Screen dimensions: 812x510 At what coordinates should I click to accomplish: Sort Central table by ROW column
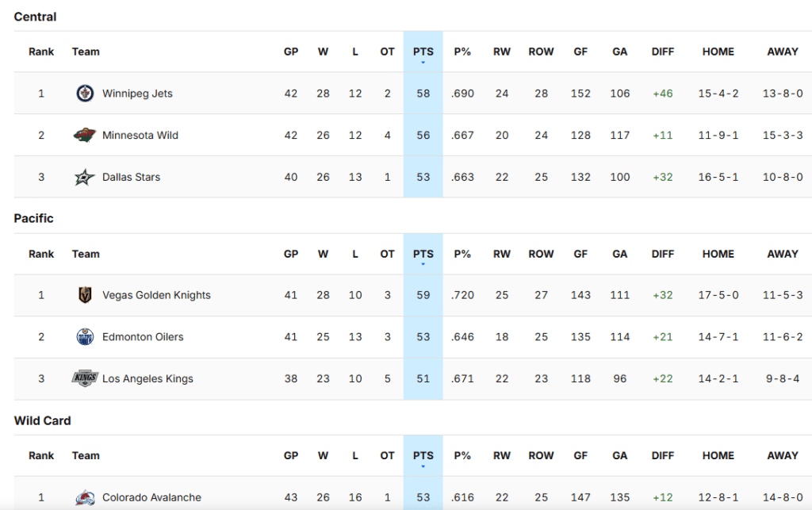coord(541,52)
